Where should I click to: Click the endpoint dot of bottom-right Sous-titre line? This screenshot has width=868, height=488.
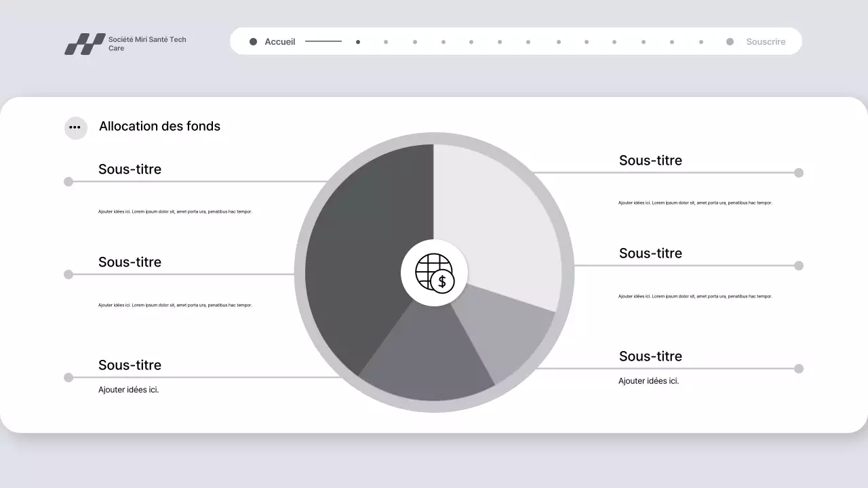[799, 369]
